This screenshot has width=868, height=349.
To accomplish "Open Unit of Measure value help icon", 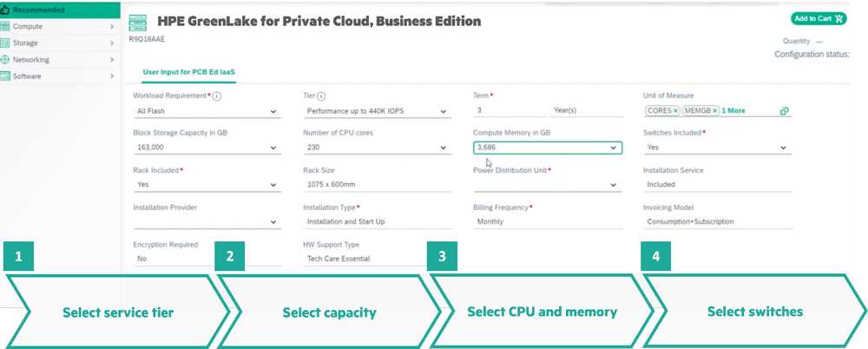I will coord(784,111).
